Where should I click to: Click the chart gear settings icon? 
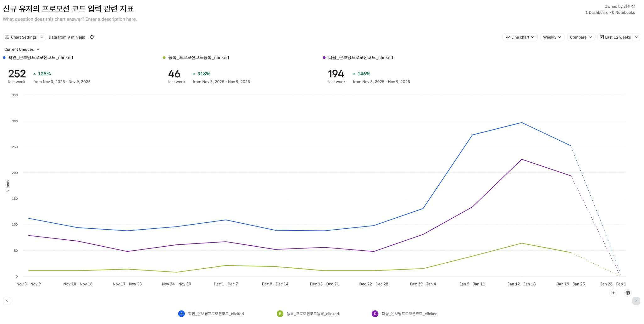pos(628,293)
